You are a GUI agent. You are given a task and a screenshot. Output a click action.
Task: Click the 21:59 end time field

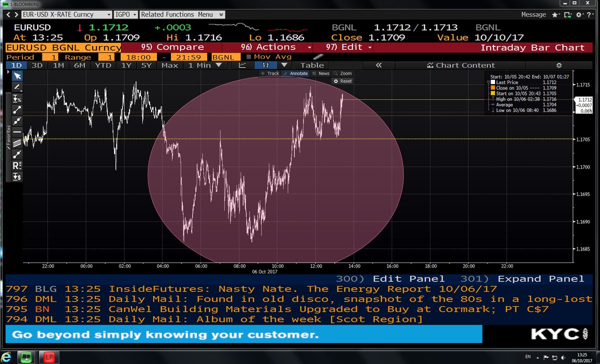point(189,57)
